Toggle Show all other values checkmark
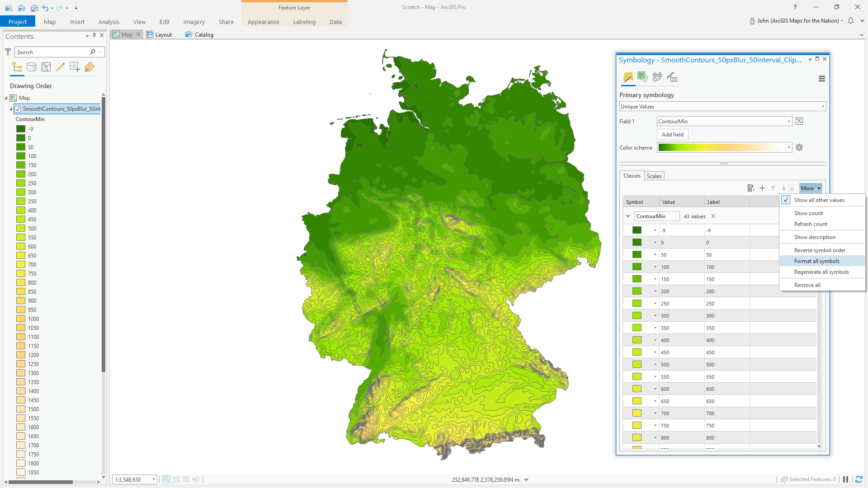Viewport: 868px width, 488px height. [786, 200]
